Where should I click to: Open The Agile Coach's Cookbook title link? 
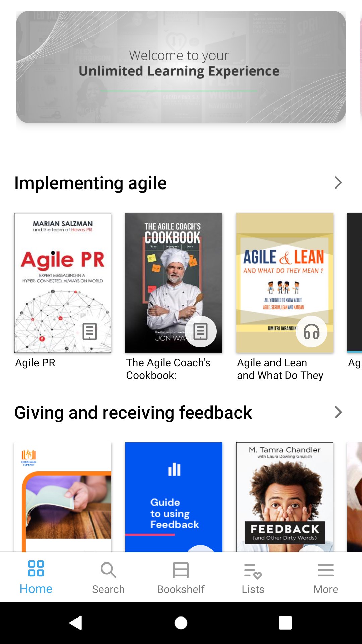tap(168, 369)
